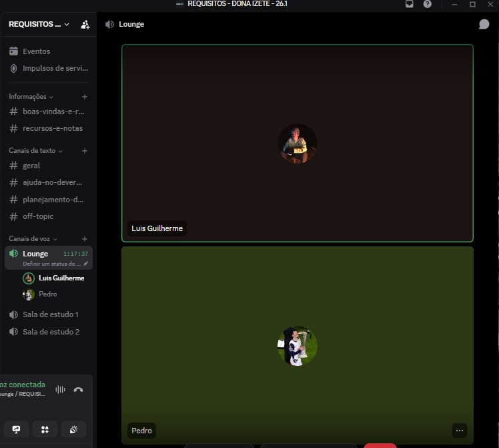The image size is (499, 448).
Task: Open the help question mark icon
Action: [427, 4]
